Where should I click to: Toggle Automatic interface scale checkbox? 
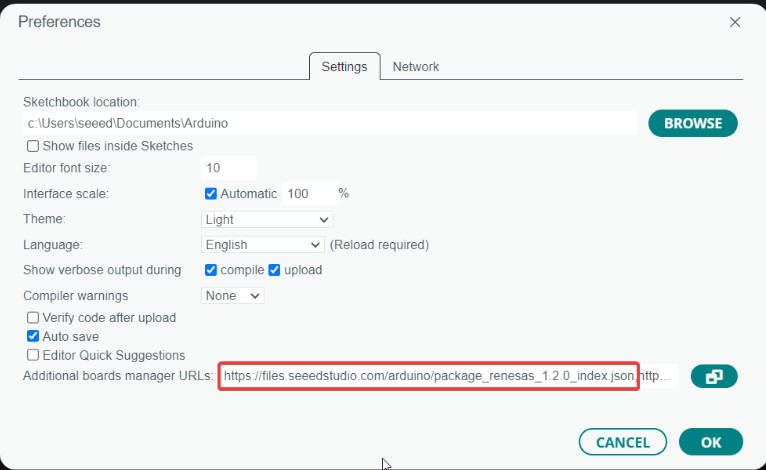(x=211, y=194)
